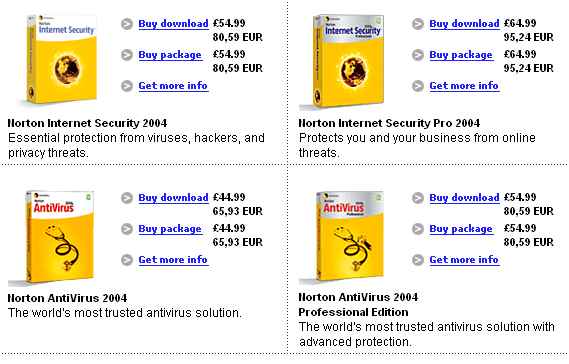The height and width of the screenshot is (364, 569).
Task: Buy download of Internet Security Pro 2004
Action: click(x=464, y=24)
